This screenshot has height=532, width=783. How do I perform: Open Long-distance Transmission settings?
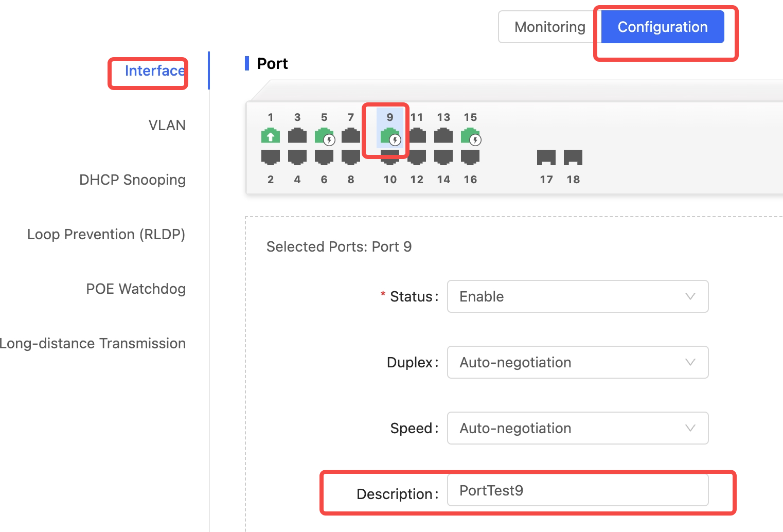click(x=93, y=343)
